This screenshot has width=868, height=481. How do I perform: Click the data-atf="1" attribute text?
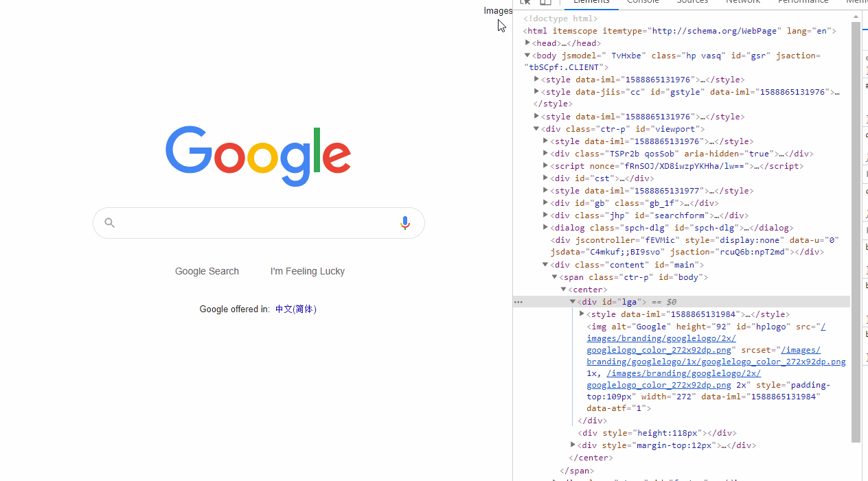(x=616, y=408)
